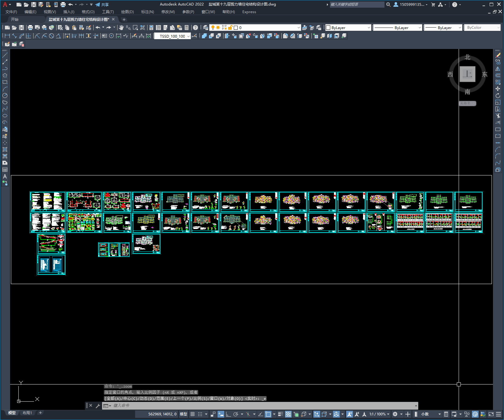Click the QuickCalc calculator toolbar icon
Viewport: 504px width, 420px height.
point(187,28)
